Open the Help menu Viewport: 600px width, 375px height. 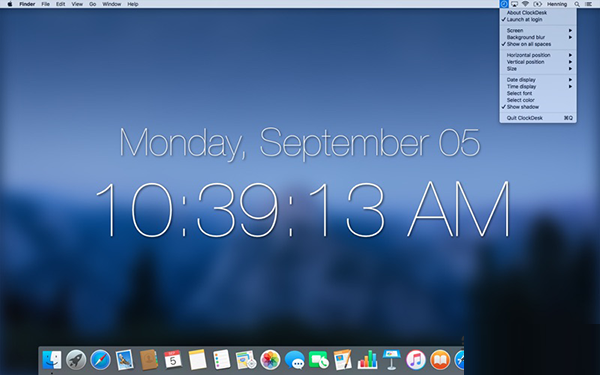click(133, 4)
